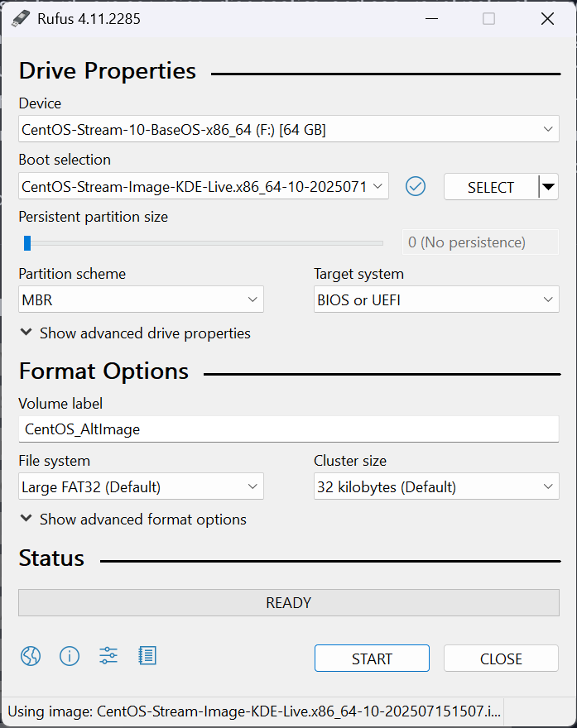Screen dimensions: 577x728
Task: Open the language globe icon
Action: pos(31,657)
